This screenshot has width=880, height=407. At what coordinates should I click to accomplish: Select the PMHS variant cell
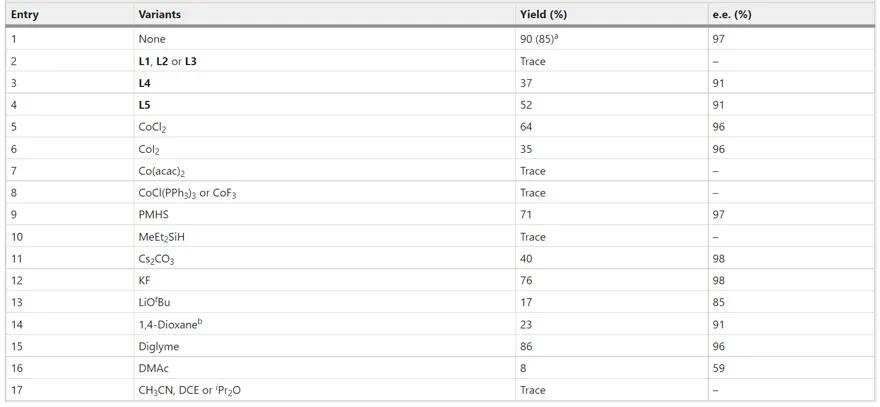pyautogui.click(x=154, y=215)
